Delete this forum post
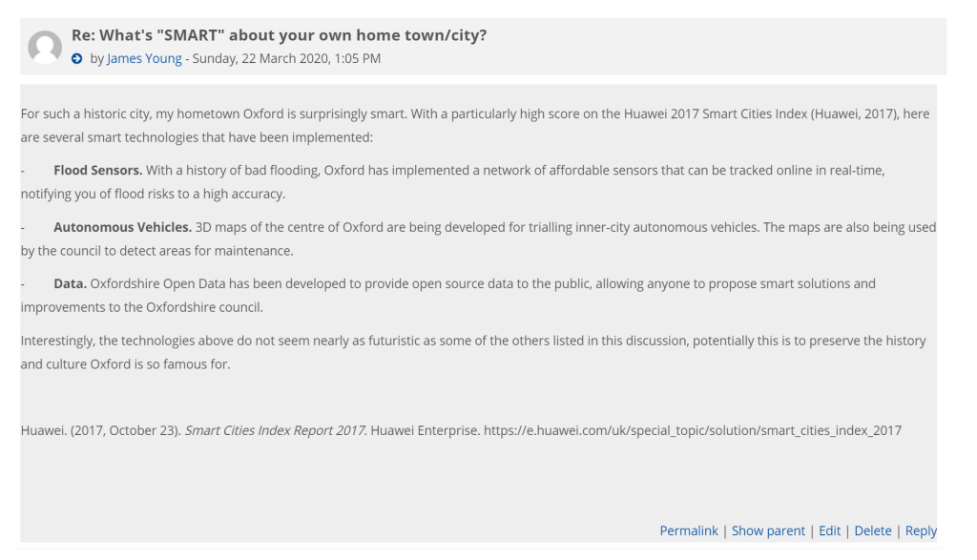The height and width of the screenshot is (560, 977). click(x=872, y=530)
